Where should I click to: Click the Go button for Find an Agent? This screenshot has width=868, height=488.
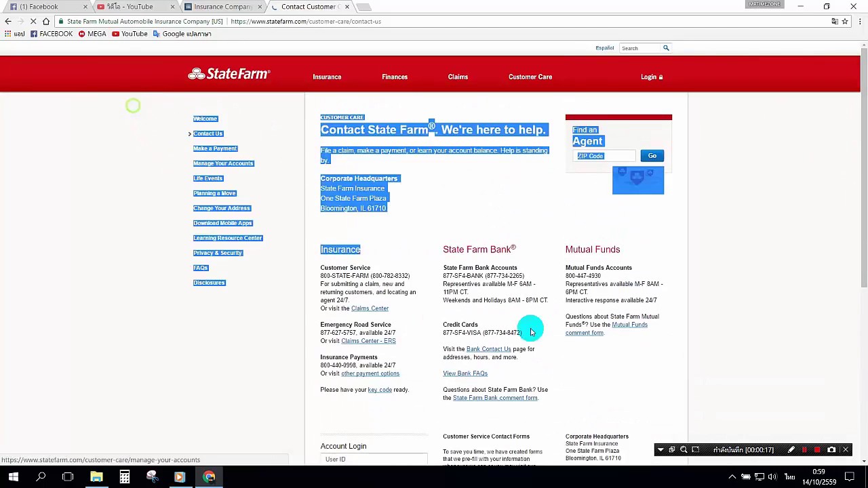(x=652, y=156)
